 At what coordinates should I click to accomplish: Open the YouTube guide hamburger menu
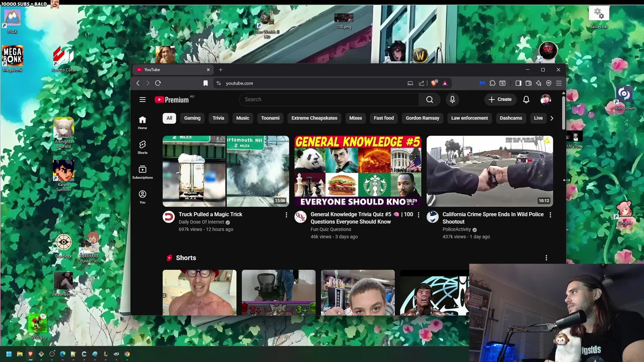point(142,100)
